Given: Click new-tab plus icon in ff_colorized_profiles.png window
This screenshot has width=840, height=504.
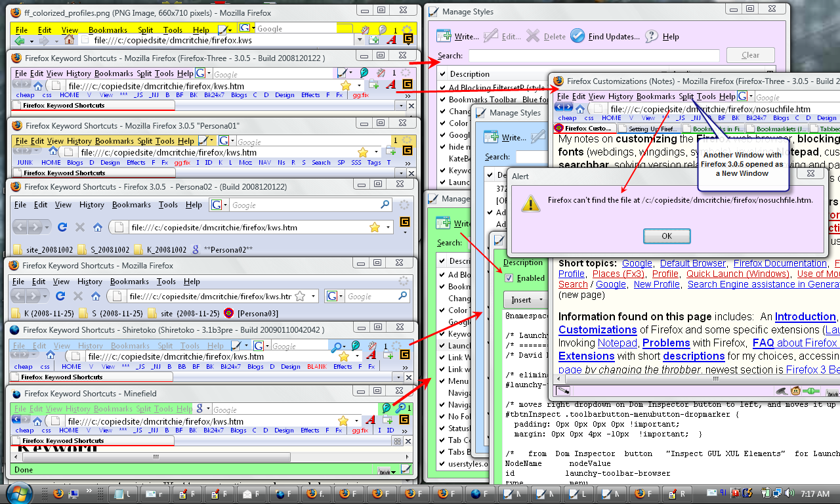Looking at the screenshot, I should [374, 39].
